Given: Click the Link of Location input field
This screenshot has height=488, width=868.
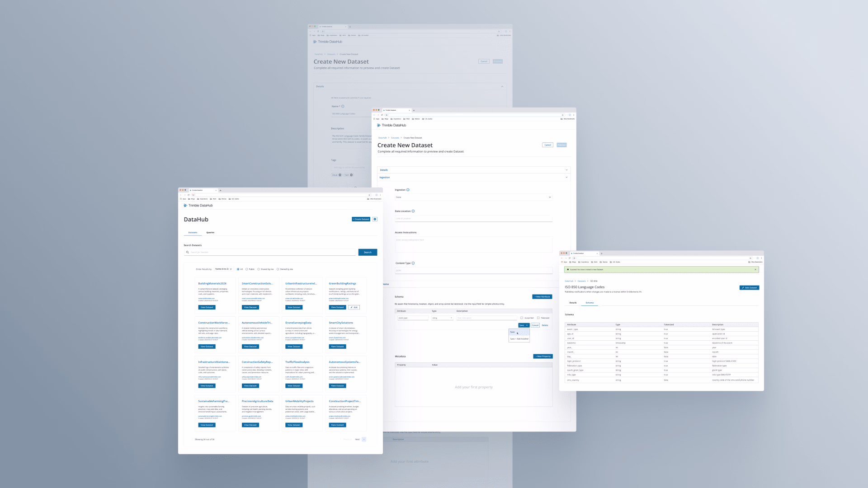Looking at the screenshot, I should (473, 219).
